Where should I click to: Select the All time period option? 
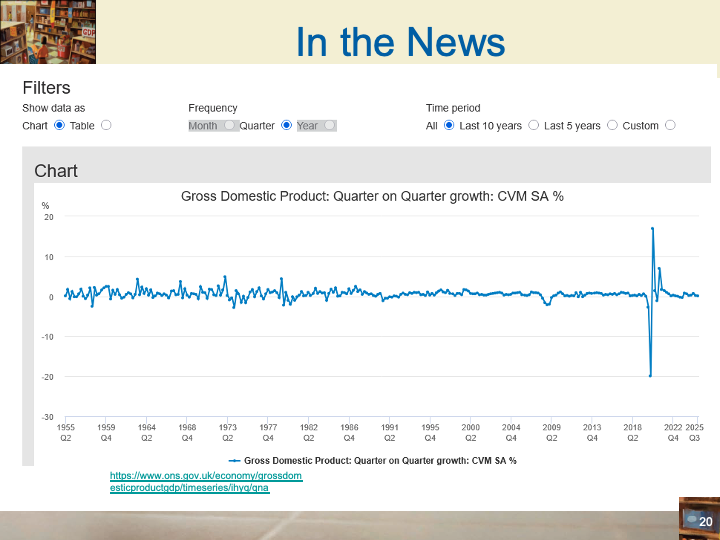click(449, 125)
